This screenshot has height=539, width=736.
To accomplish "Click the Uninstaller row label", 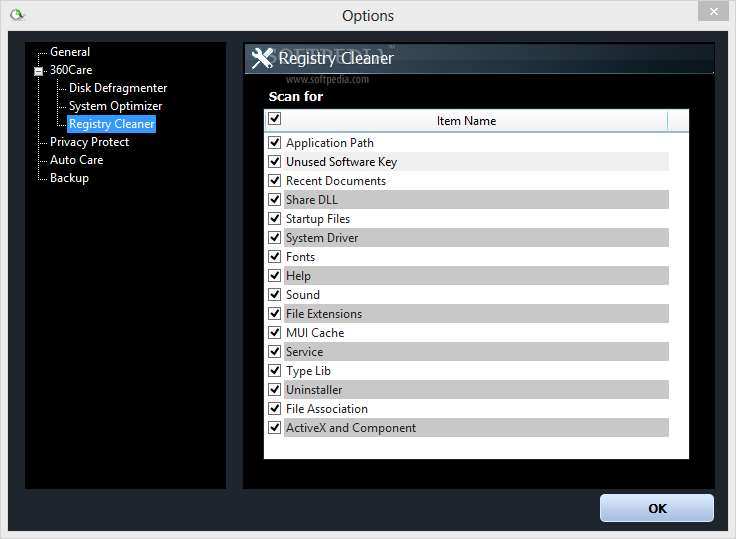I will (314, 390).
